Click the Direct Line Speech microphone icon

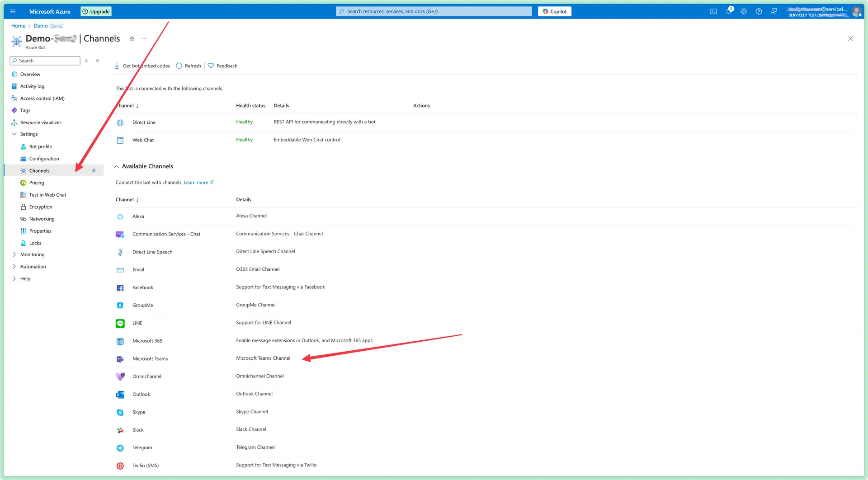pos(120,252)
